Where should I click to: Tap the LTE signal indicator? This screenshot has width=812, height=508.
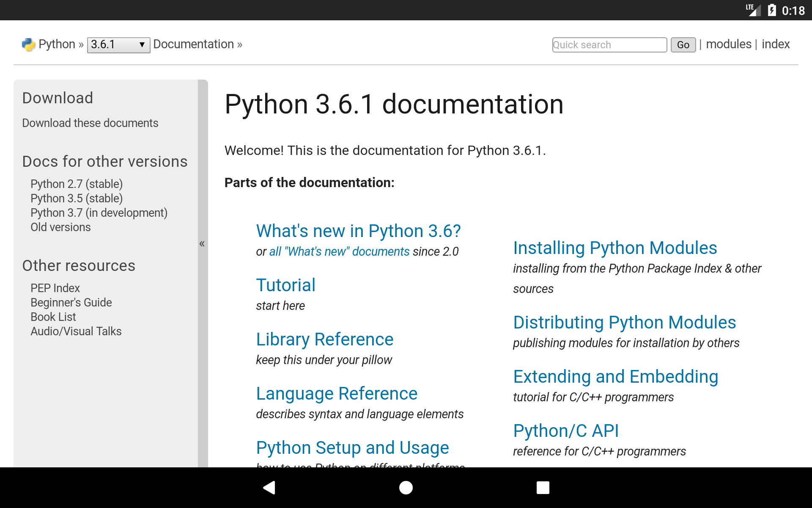pos(753,10)
